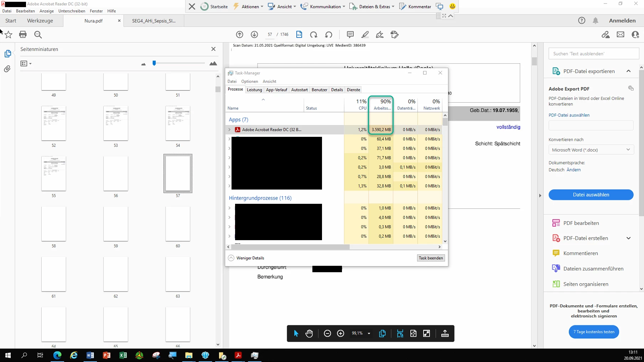This screenshot has height=362, width=644.
Task: Go to next page arrow
Action: pyautogui.click(x=254, y=35)
